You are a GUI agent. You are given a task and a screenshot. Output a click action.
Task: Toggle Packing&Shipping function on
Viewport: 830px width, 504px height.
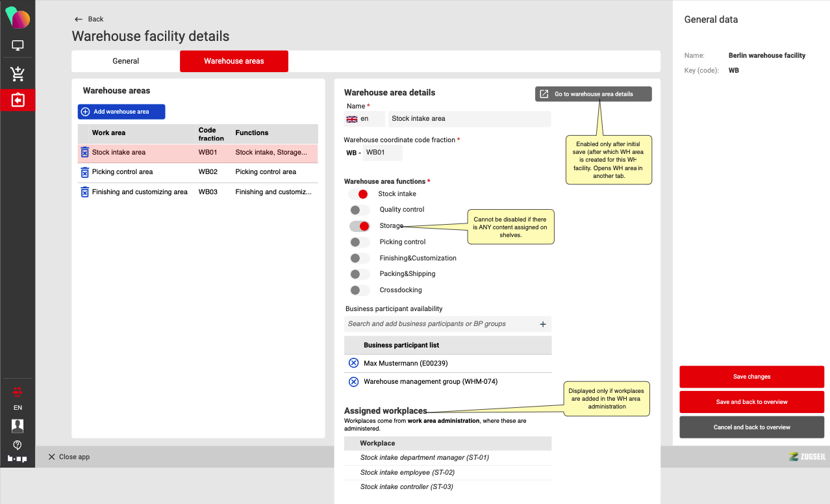(359, 274)
